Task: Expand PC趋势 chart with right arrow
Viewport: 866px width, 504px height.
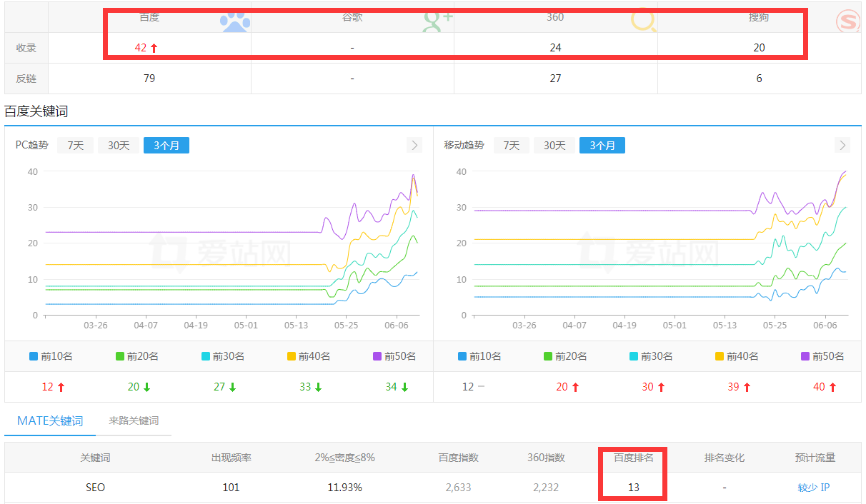Action: pyautogui.click(x=414, y=145)
